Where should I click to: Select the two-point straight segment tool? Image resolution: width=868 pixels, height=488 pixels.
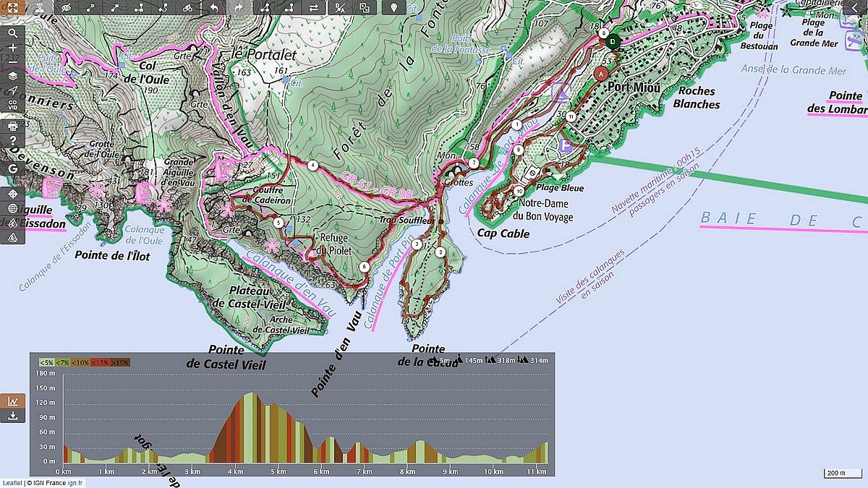(x=91, y=7)
